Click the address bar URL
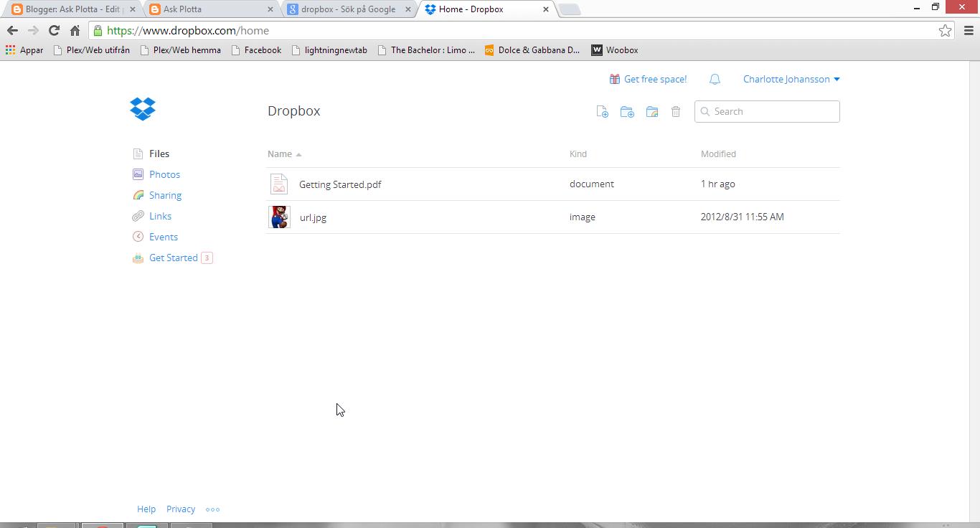Image resolution: width=980 pixels, height=528 pixels. click(x=188, y=30)
